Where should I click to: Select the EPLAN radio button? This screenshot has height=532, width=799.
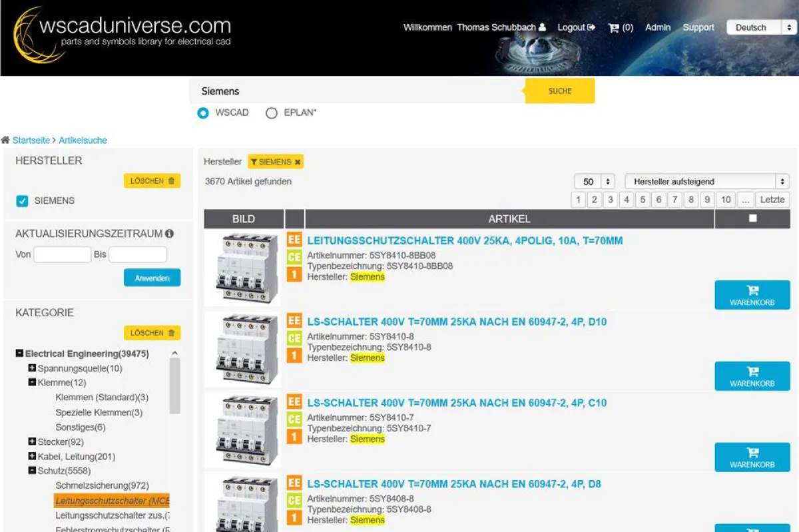coord(272,113)
